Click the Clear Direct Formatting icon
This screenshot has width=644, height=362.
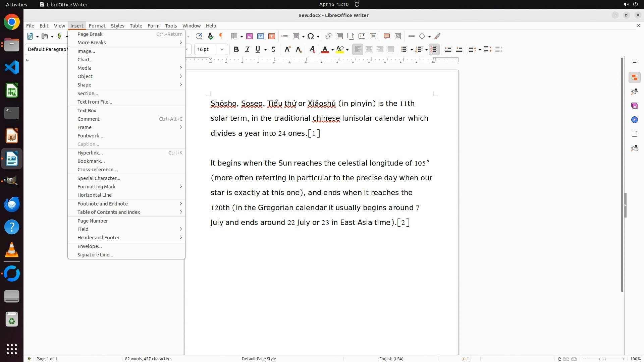312,49
